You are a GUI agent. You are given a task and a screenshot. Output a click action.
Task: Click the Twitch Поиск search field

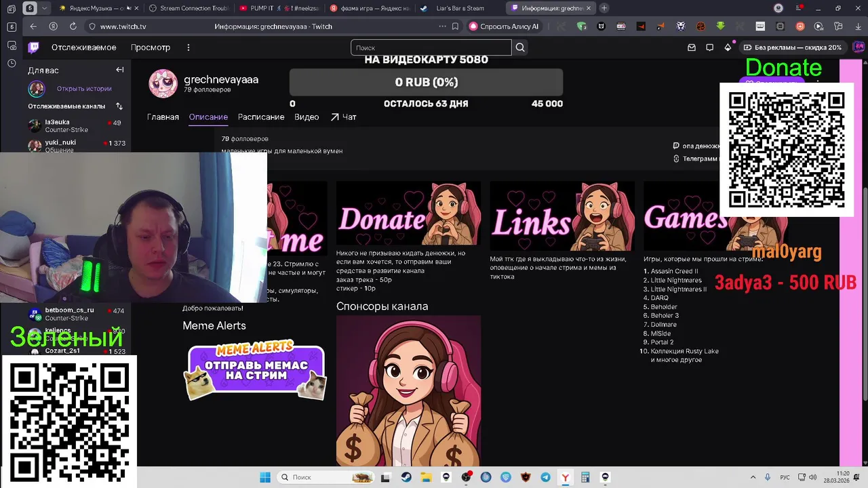(x=431, y=47)
